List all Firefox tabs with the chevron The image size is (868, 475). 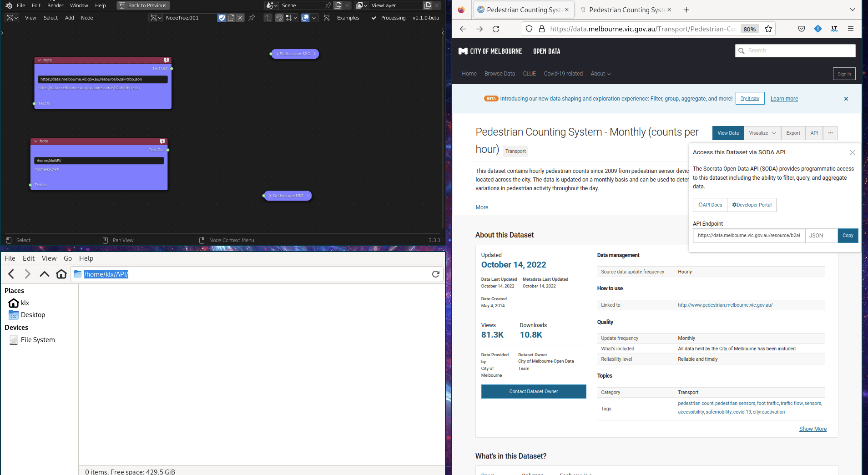(853, 10)
